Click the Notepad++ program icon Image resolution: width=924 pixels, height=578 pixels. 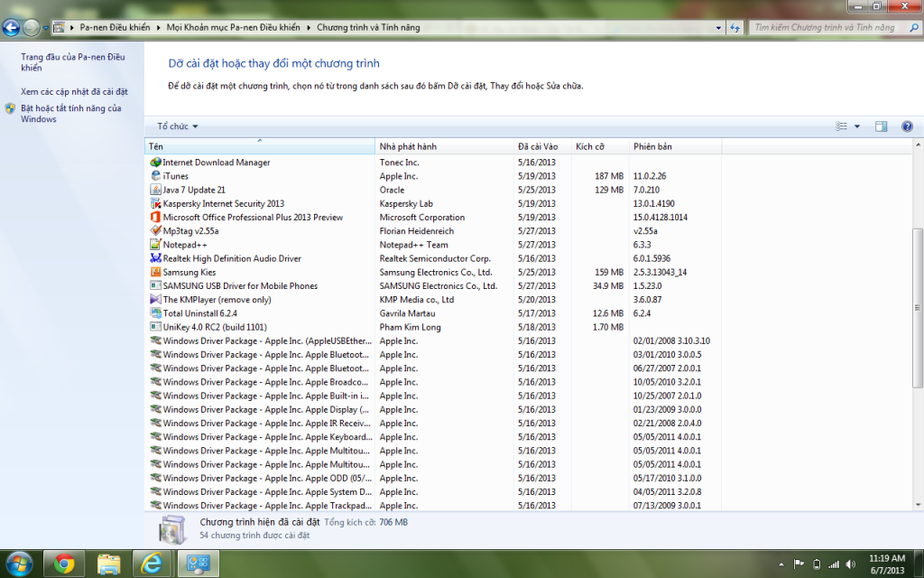[155, 244]
